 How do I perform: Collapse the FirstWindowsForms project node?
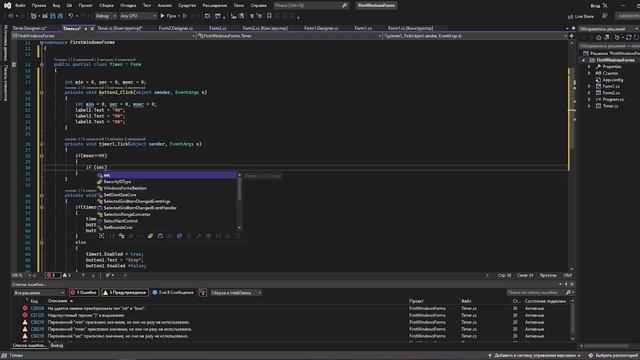tap(583, 60)
